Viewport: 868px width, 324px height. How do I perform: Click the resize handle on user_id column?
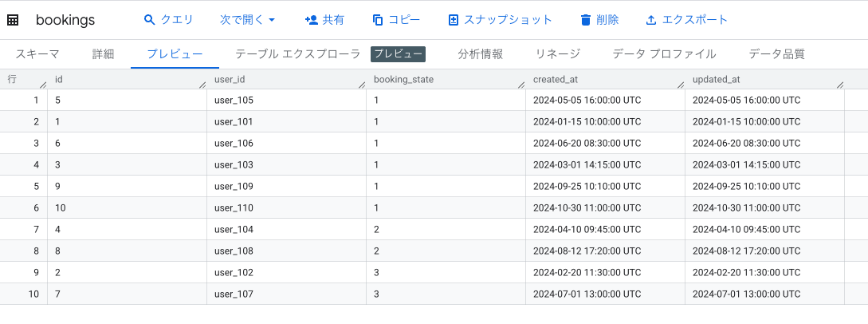(x=362, y=85)
